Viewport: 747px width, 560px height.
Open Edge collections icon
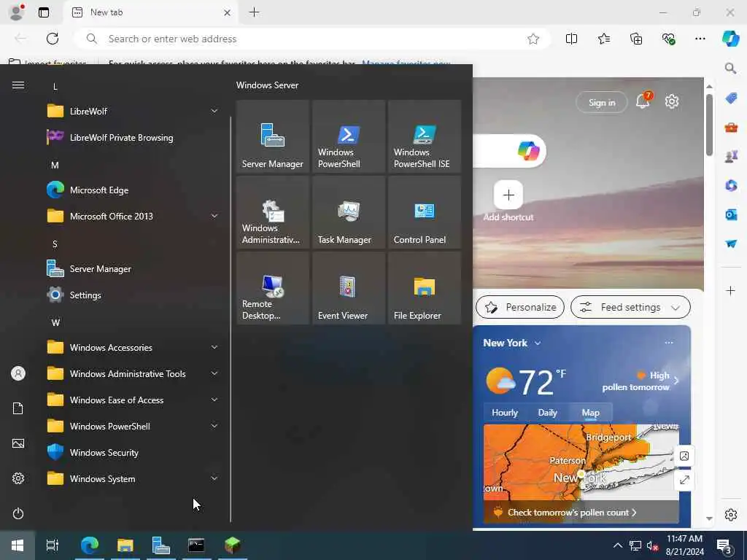coord(636,39)
